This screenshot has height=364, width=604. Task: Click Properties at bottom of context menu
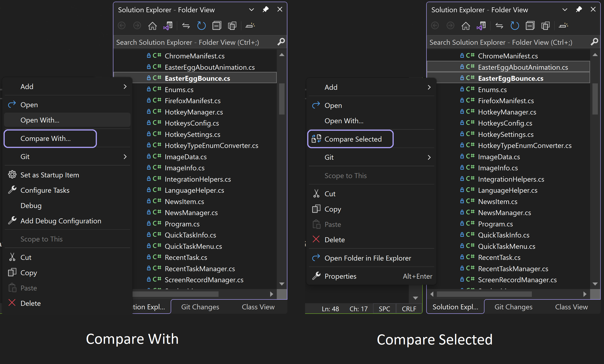pos(340,276)
